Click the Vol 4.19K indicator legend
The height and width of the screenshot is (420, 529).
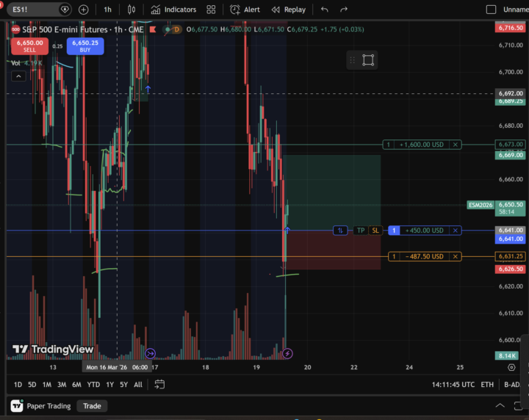point(26,63)
